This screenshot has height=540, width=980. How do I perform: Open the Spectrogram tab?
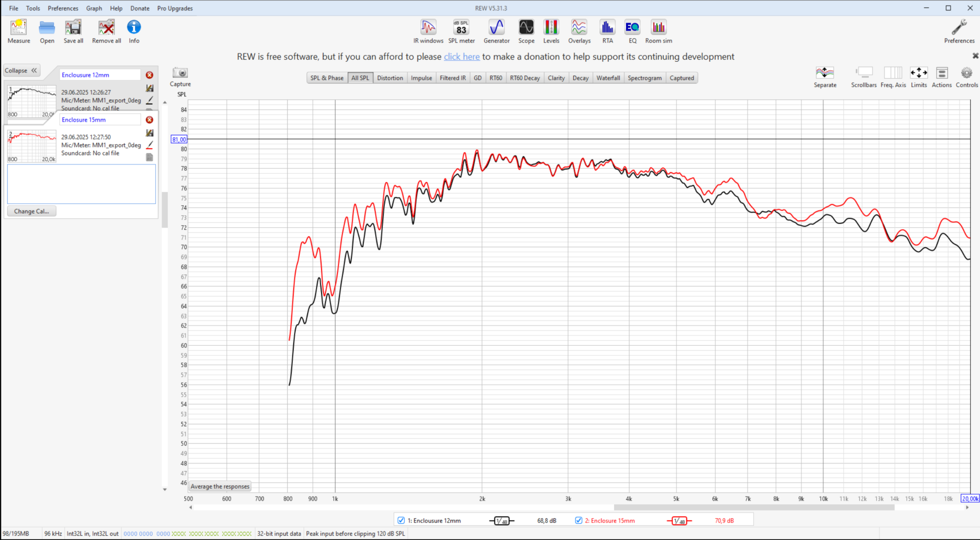coord(645,78)
